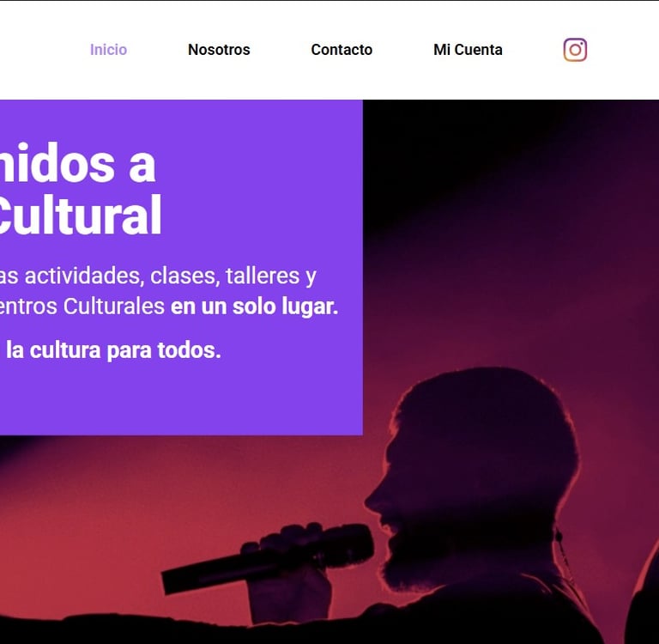Go to the Inicio page

[108, 50]
